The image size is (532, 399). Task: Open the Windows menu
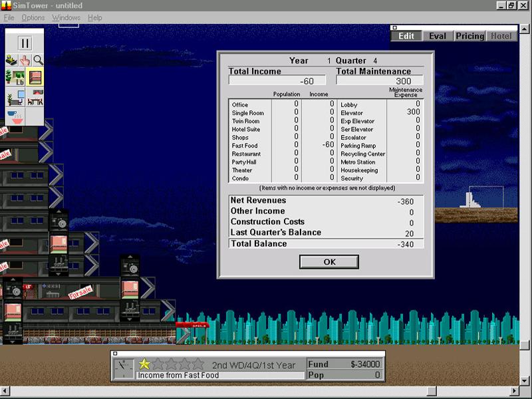66,18
